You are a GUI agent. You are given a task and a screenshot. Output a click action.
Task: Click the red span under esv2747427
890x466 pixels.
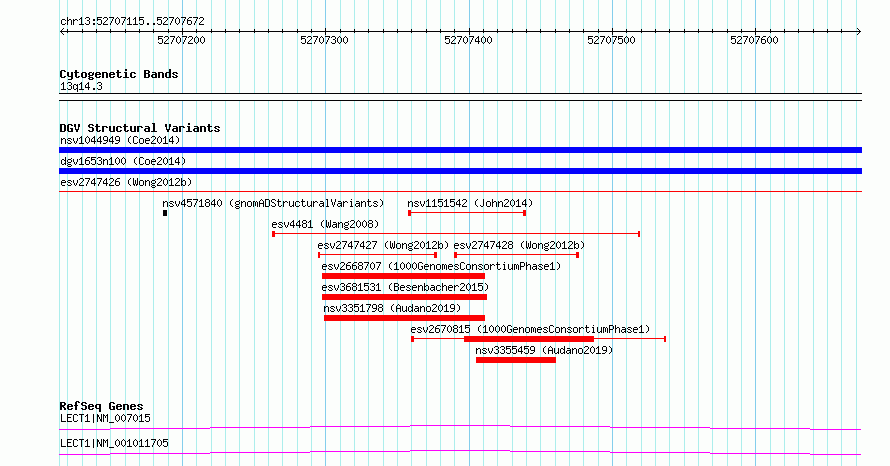pos(377,255)
